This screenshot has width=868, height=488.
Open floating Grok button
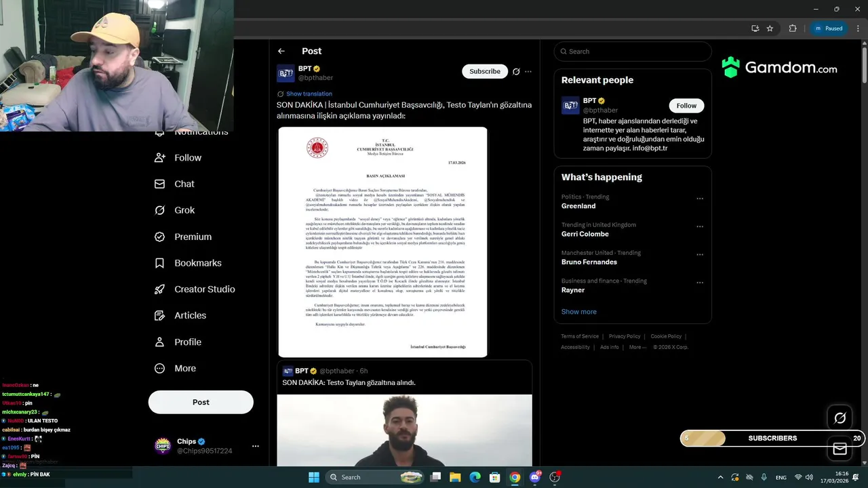click(840, 418)
